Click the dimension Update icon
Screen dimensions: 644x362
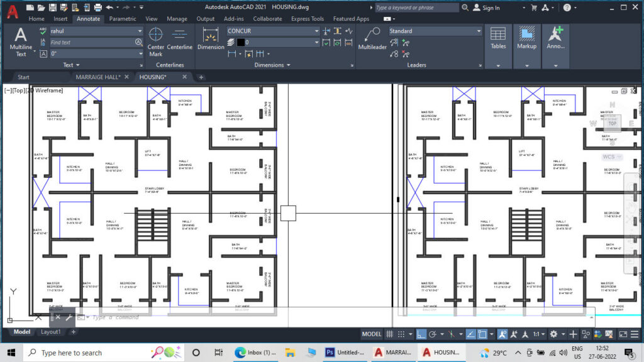coord(338,42)
